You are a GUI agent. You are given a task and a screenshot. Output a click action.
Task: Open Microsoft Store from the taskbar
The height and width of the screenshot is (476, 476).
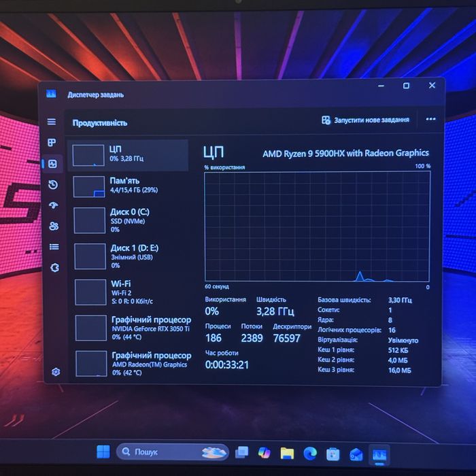(x=333, y=454)
